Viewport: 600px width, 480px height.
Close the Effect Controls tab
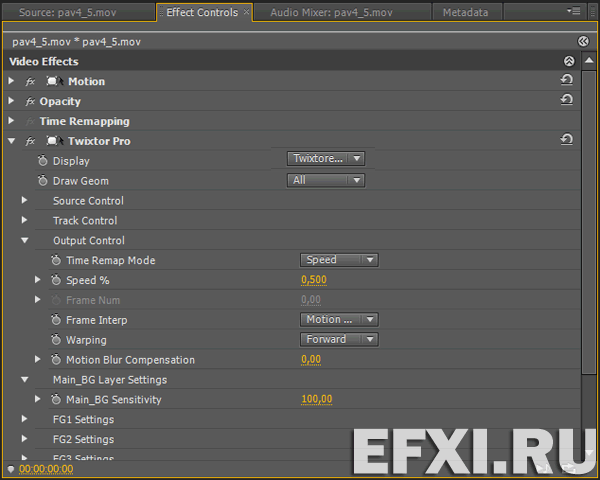click(247, 12)
